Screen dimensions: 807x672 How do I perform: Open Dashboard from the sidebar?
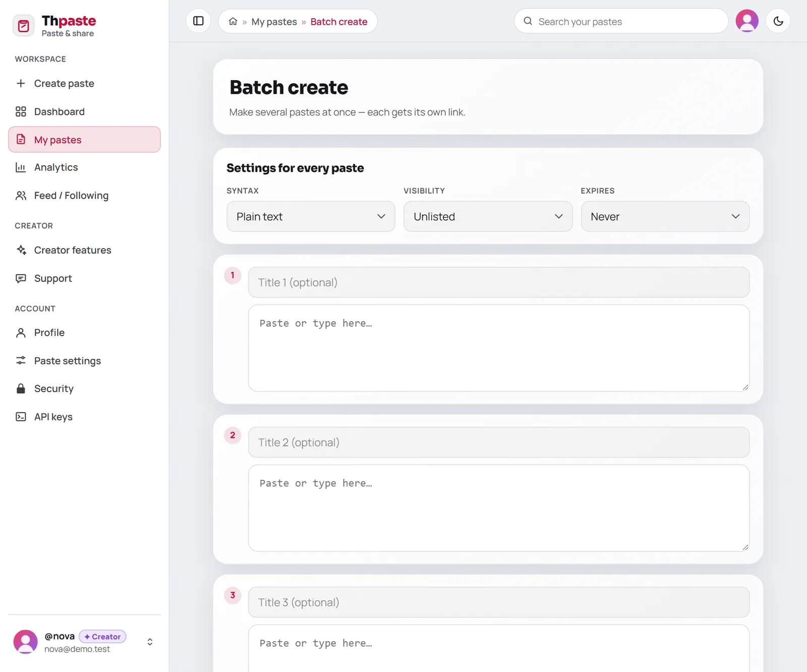point(84,111)
